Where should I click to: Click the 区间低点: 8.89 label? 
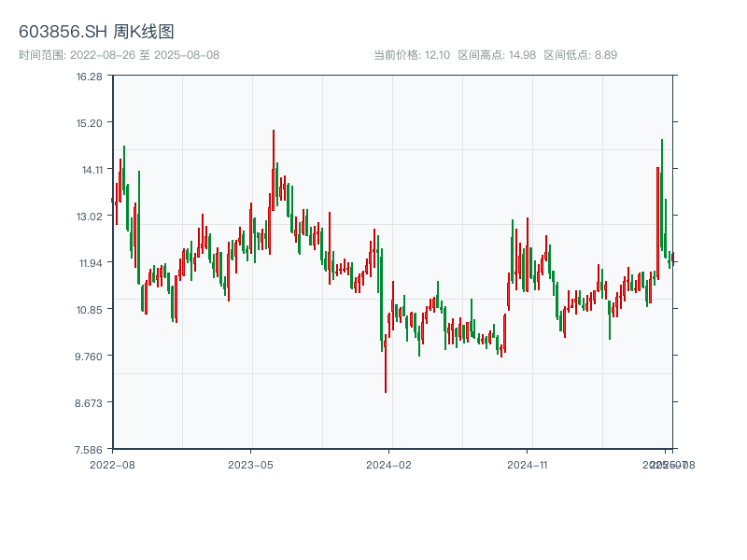click(x=580, y=55)
